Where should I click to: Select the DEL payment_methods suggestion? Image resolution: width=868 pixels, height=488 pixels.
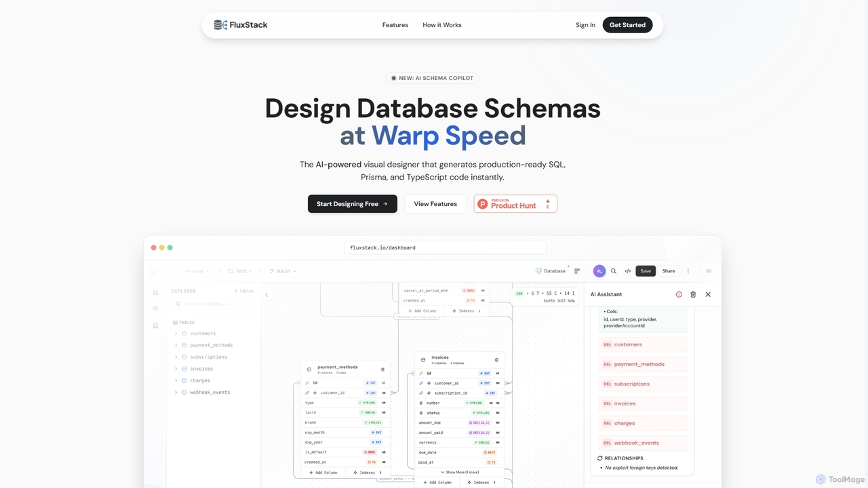[x=644, y=364]
